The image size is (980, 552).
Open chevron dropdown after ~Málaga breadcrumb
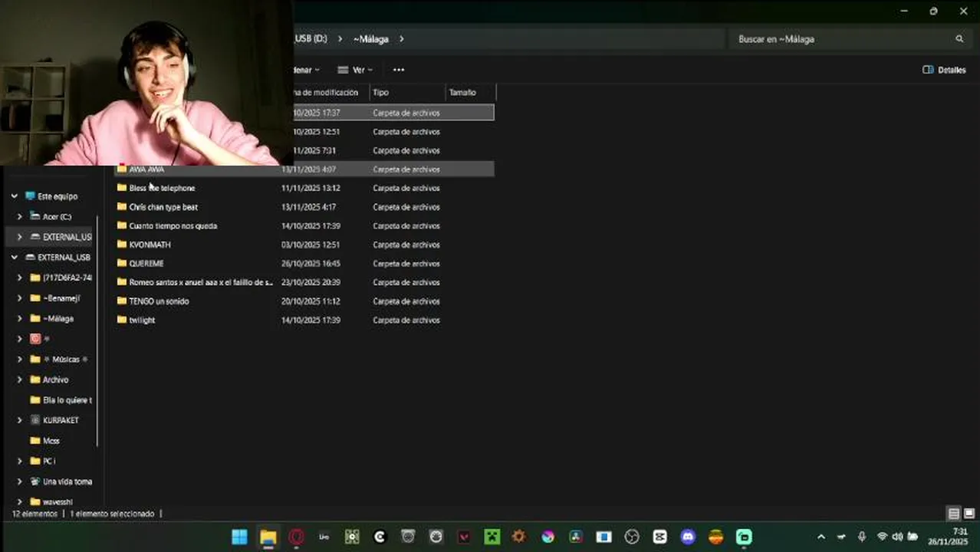point(401,38)
